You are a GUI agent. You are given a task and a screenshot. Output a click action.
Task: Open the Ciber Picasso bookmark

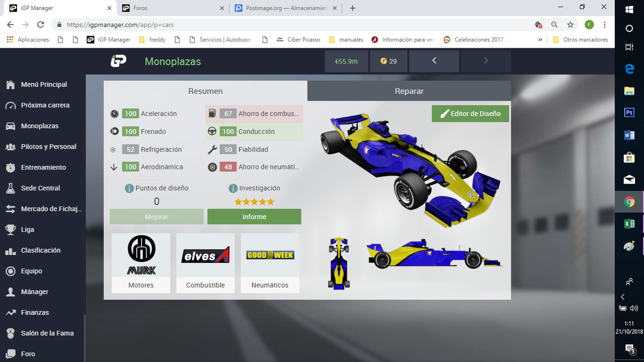[x=298, y=40]
